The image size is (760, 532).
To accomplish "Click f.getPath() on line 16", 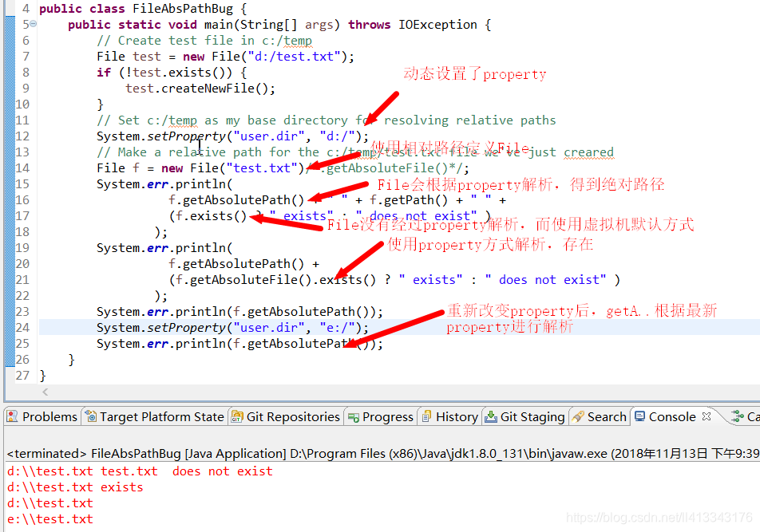I will [409, 200].
